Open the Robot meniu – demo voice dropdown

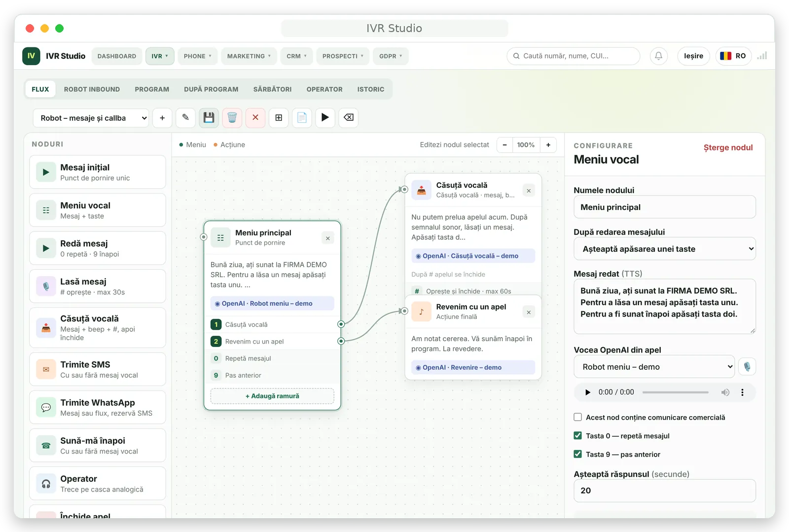tap(654, 367)
